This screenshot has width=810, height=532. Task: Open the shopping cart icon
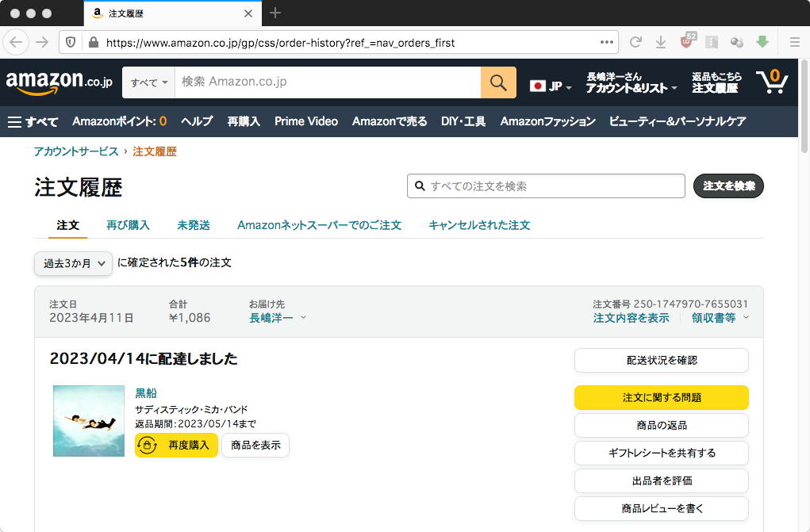772,82
